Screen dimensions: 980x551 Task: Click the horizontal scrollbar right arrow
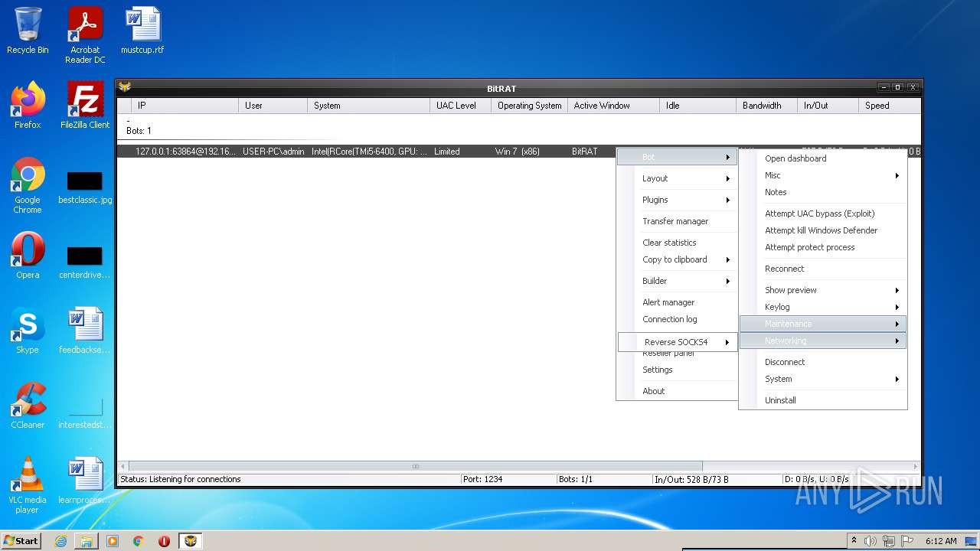click(x=915, y=466)
